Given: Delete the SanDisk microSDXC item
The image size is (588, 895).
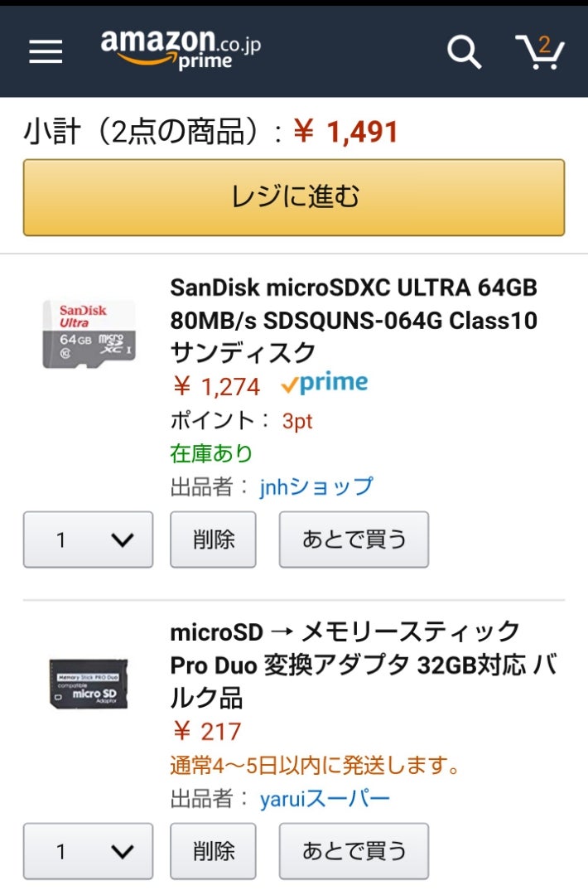Looking at the screenshot, I should pos(214,539).
